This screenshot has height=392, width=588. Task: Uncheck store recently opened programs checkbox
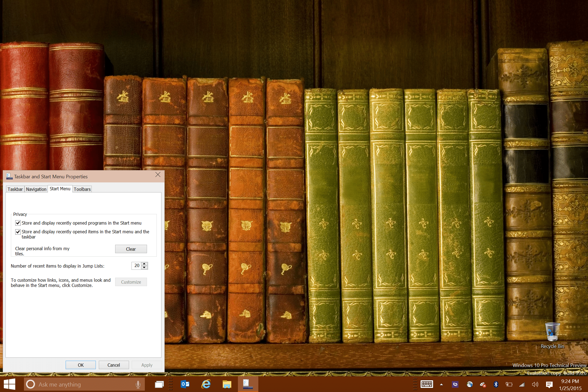click(x=18, y=223)
